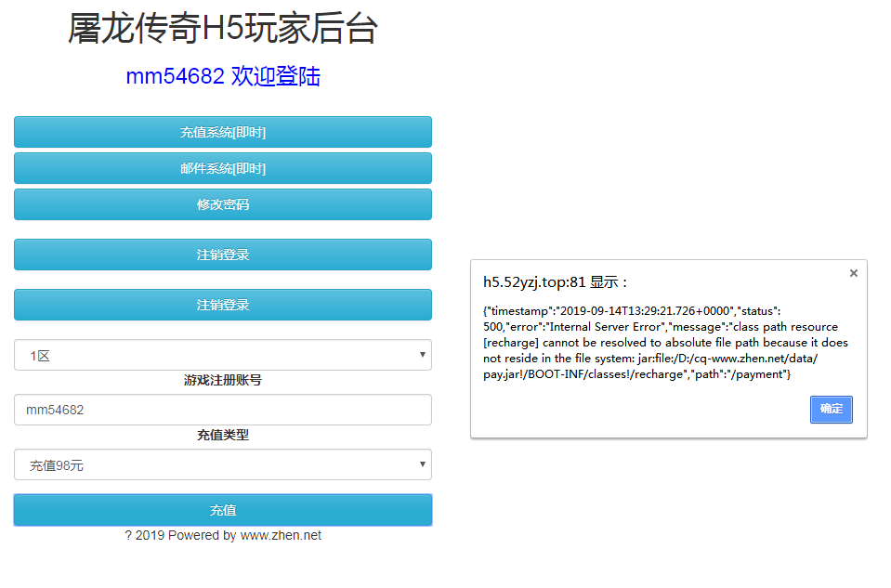
Task: Open the 邮件系统[即时] section
Action: point(223,168)
